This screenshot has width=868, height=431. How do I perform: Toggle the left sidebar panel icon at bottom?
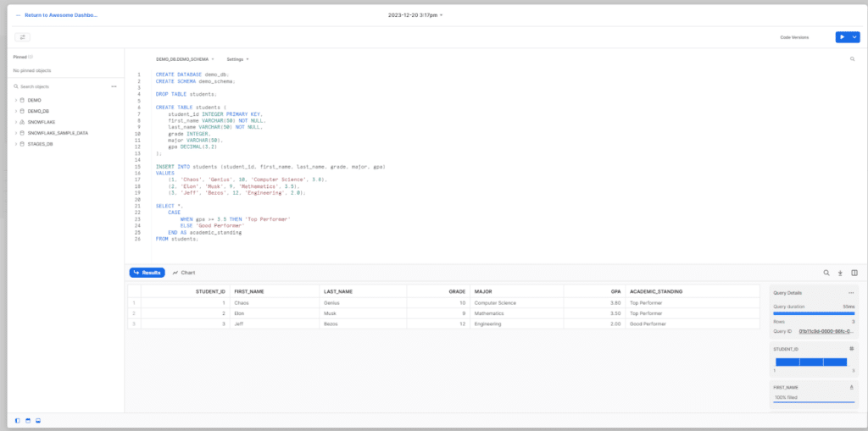(x=18, y=421)
